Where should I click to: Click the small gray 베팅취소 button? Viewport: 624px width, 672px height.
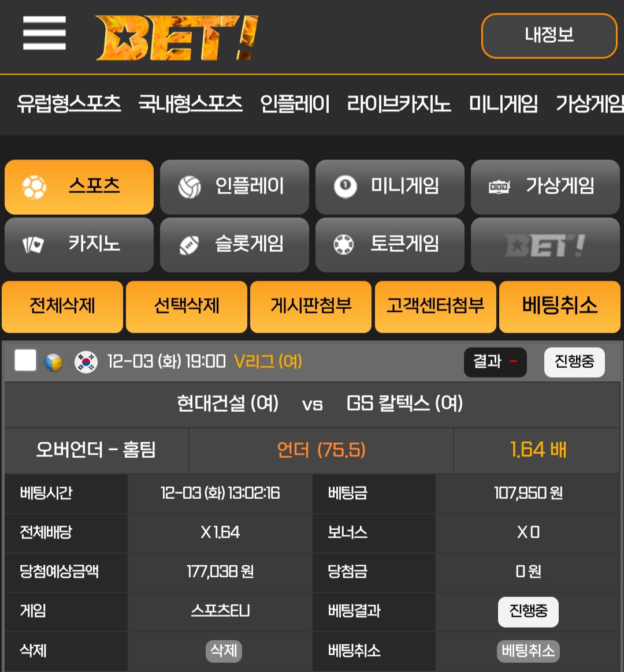click(528, 651)
